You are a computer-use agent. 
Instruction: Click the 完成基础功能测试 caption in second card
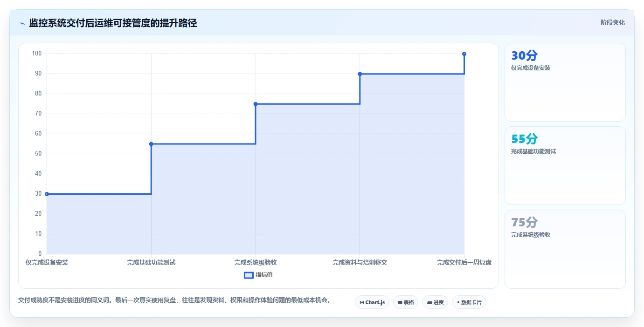pyautogui.click(x=533, y=151)
